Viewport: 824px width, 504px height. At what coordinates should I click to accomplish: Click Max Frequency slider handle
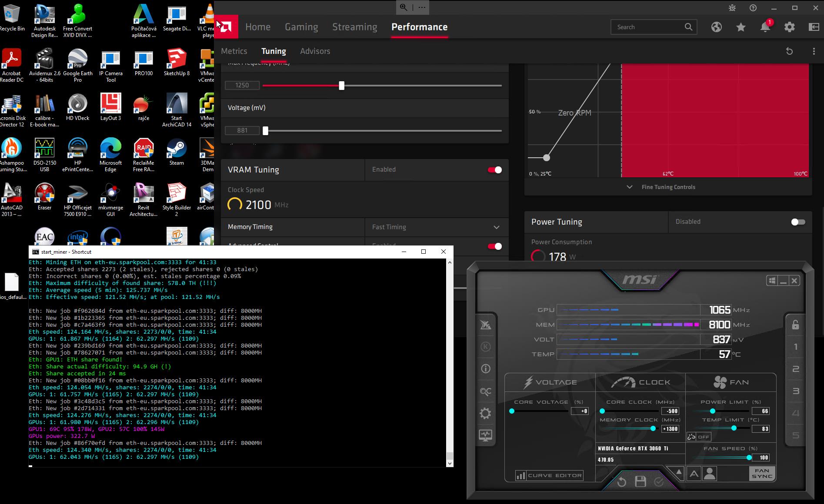coord(341,86)
